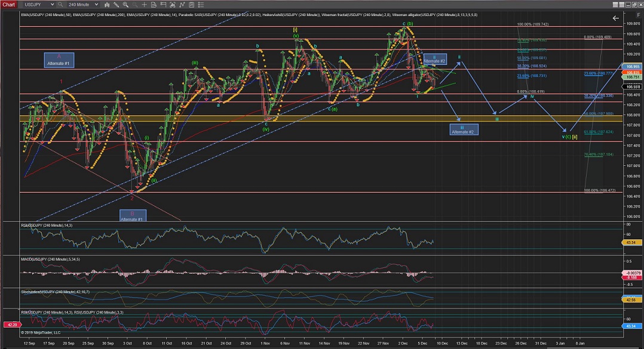The height and width of the screenshot is (349, 644).
Task: Select the drawing tools pencil icon
Action: pyautogui.click(x=115, y=4)
